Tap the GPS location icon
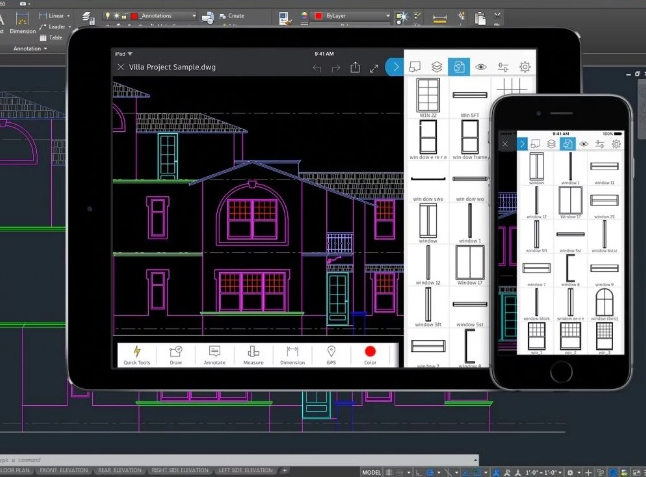The height and width of the screenshot is (477, 646). [x=331, y=353]
